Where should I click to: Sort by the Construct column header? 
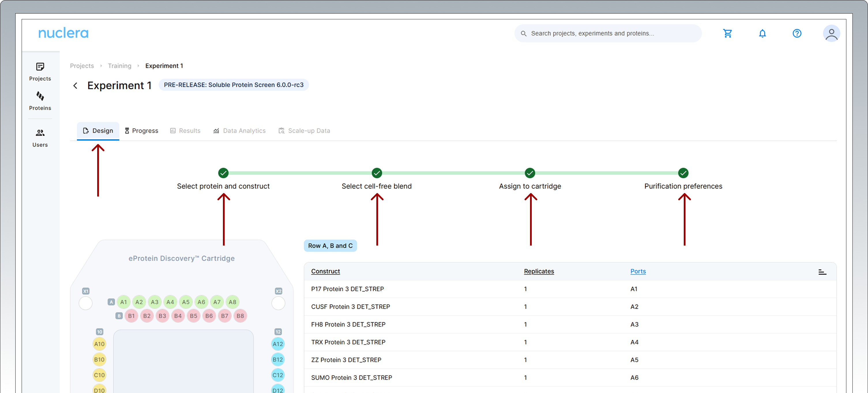(326, 271)
